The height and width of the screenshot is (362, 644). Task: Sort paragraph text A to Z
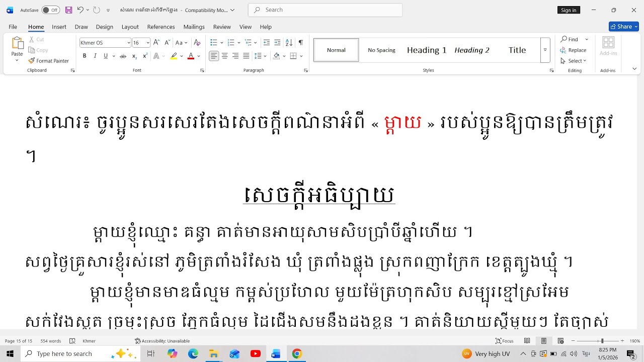click(289, 43)
